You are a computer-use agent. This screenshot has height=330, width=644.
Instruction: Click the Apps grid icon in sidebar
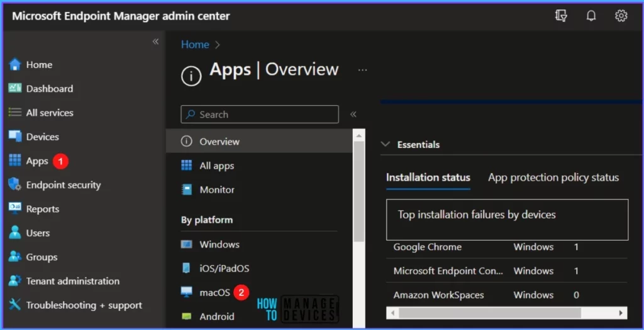pos(15,161)
